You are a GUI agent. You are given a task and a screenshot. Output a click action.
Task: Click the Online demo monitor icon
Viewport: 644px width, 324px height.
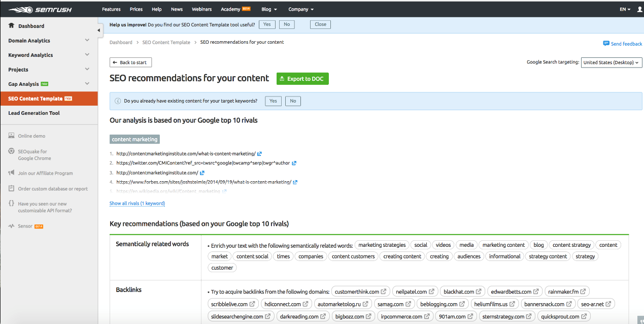pos(11,136)
